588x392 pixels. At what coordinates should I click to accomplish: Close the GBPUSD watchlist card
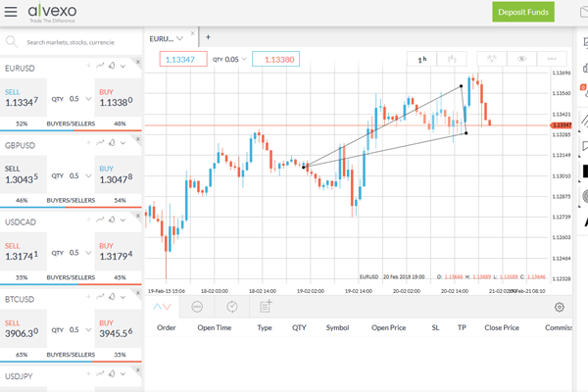coord(138,139)
